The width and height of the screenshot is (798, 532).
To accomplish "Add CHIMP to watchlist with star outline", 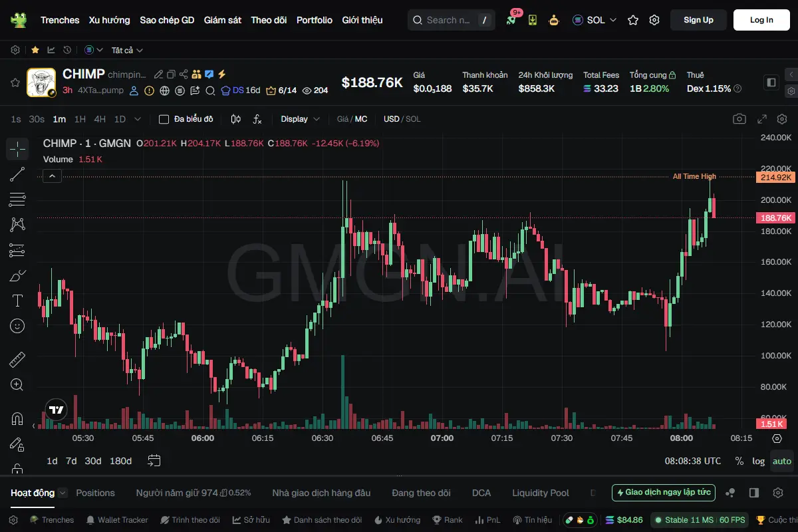I will 15,82.
